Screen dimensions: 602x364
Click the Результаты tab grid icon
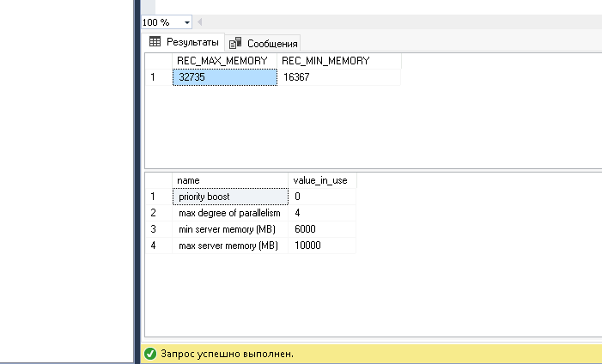[x=155, y=42]
